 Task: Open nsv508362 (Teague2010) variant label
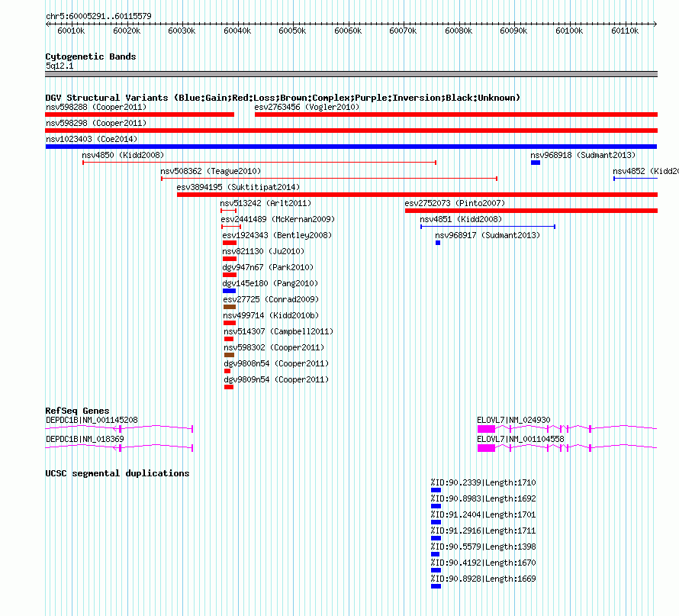pos(211,171)
